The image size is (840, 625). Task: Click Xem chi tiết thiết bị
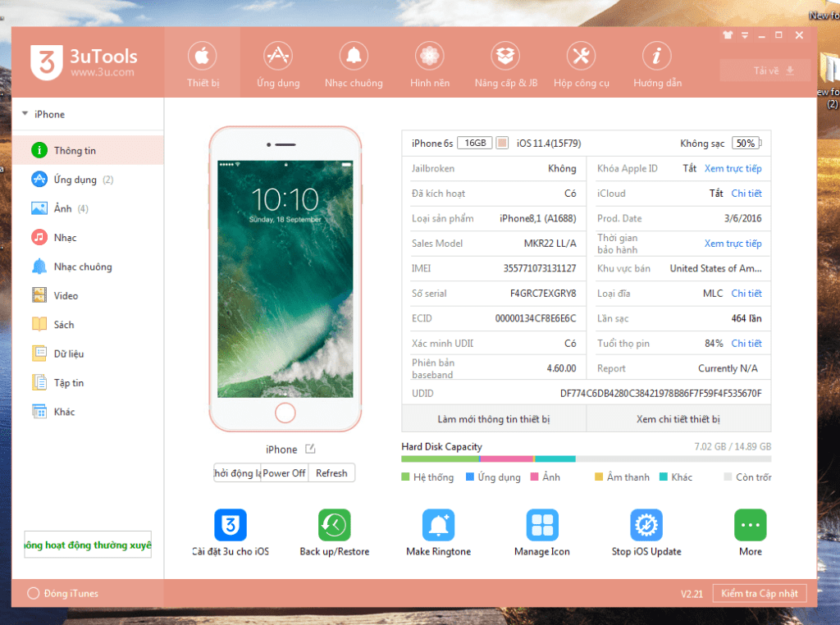click(x=678, y=419)
